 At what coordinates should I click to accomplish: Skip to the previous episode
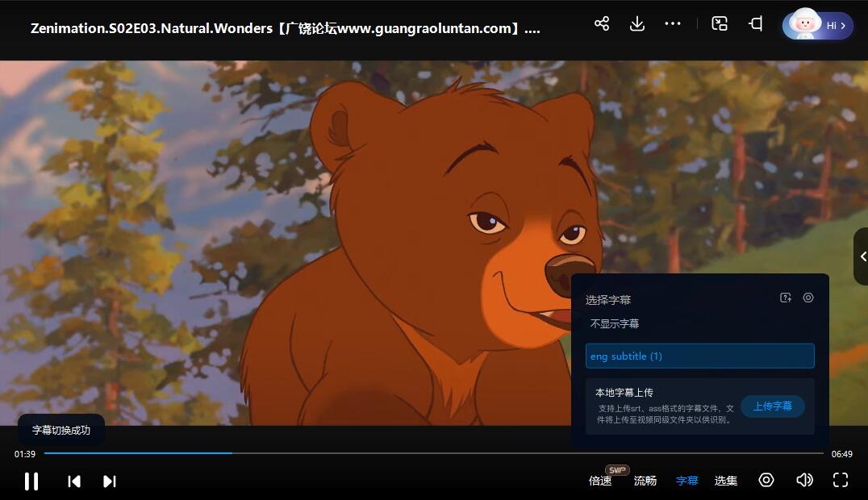tap(73, 481)
